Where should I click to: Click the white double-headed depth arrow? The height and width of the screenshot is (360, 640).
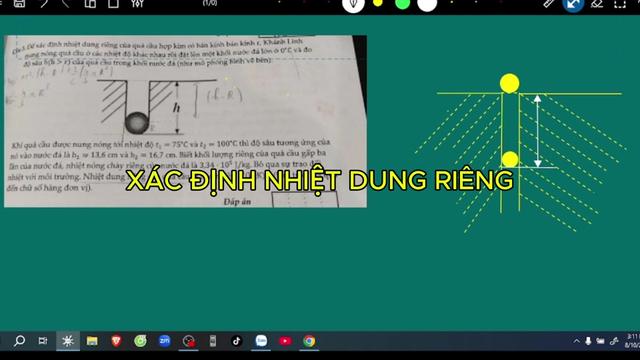[538, 131]
